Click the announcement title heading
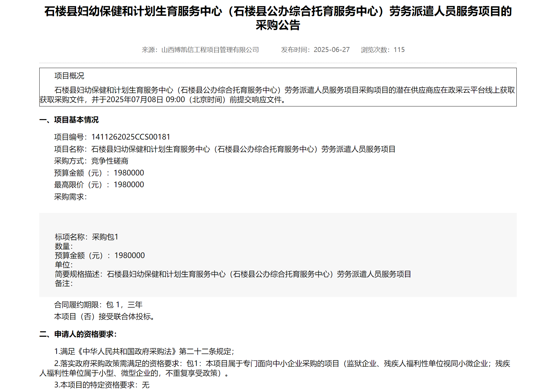 pyautogui.click(x=278, y=18)
